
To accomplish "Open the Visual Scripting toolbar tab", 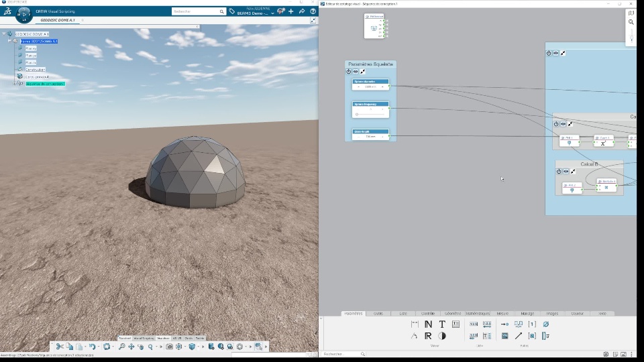I will click(x=144, y=338).
